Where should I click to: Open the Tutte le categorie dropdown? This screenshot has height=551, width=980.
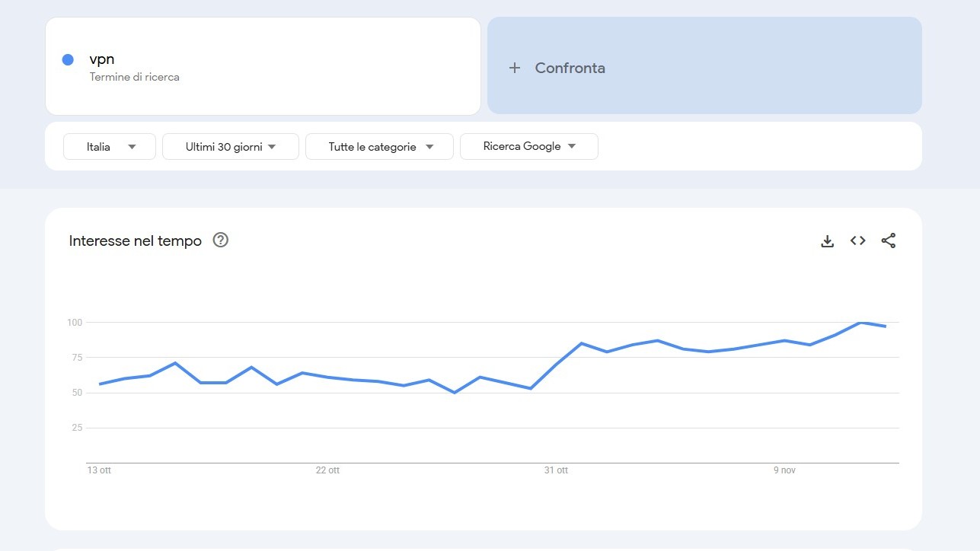pos(379,146)
